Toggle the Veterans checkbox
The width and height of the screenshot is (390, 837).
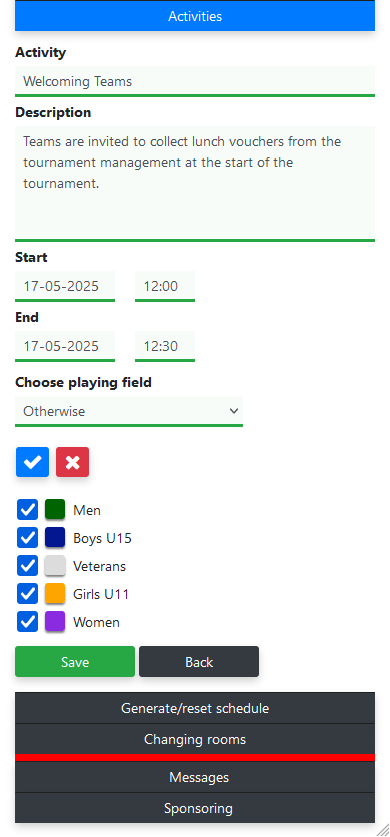click(27, 565)
